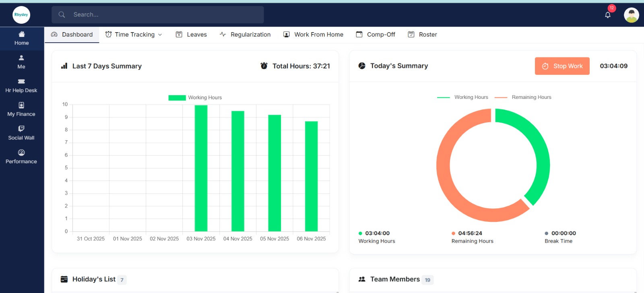This screenshot has width=644, height=293.
Task: Expand the Time Tracking dropdown
Action: (x=134, y=35)
